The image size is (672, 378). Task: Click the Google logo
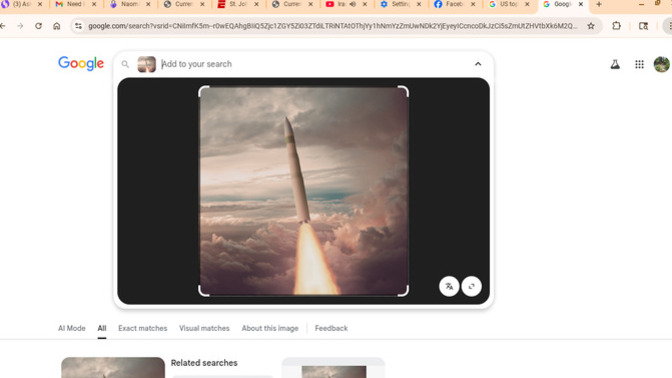tap(81, 63)
